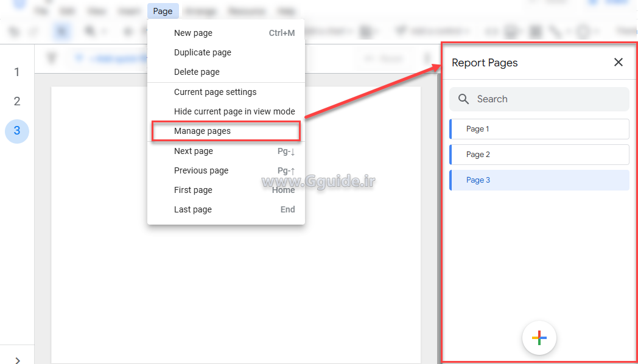Open the Page menu in menu bar
This screenshot has width=638, height=364.
tap(163, 11)
